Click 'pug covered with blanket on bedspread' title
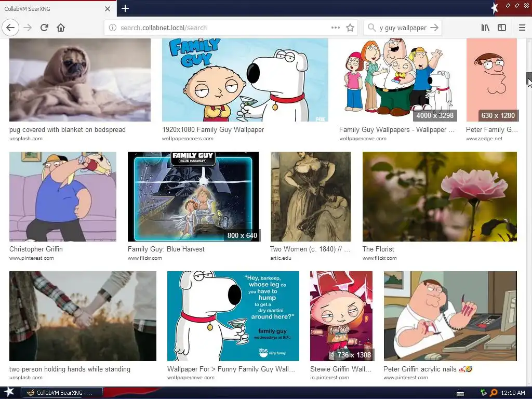This screenshot has height=399, width=532. 67,129
